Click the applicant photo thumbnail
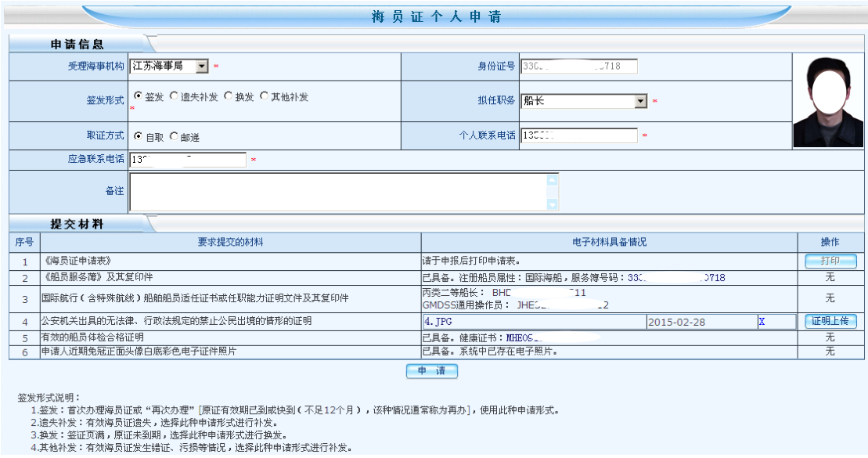 827,102
